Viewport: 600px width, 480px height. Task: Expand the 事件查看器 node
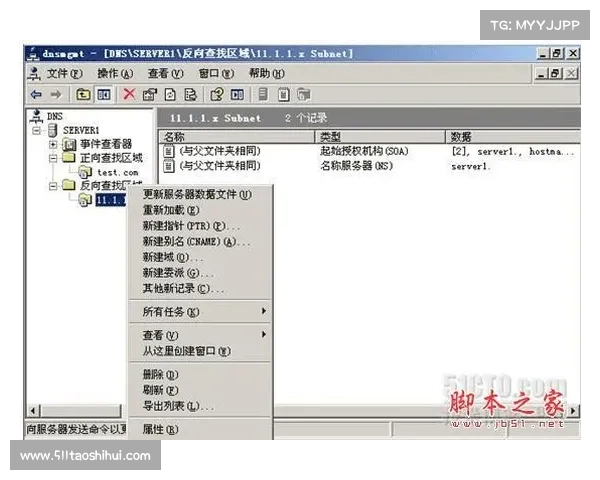pos(53,145)
